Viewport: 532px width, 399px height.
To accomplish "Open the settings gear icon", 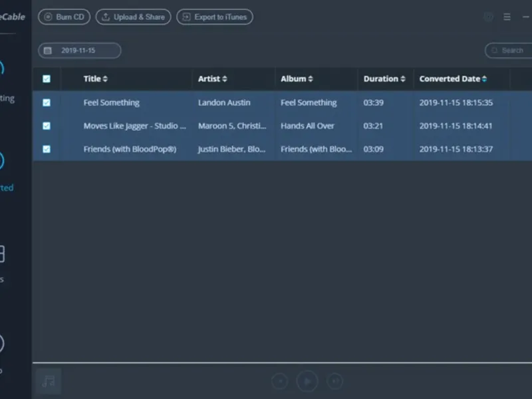I will [x=488, y=17].
